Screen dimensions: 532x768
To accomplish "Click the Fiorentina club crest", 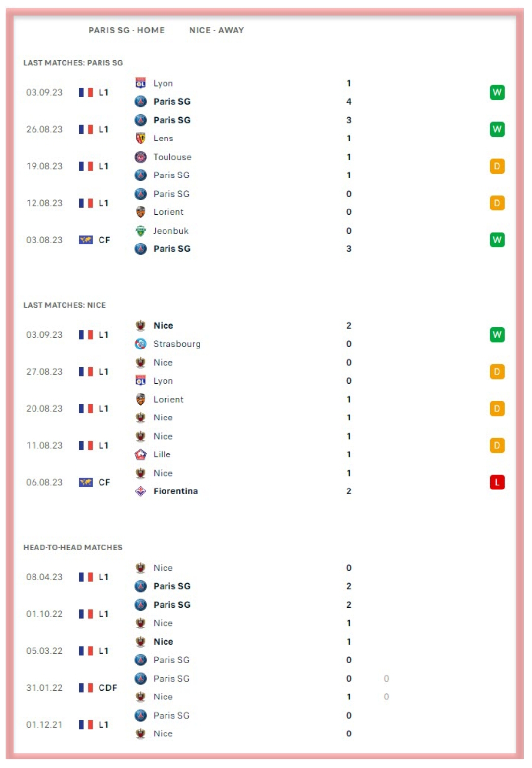I will pyautogui.click(x=141, y=491).
